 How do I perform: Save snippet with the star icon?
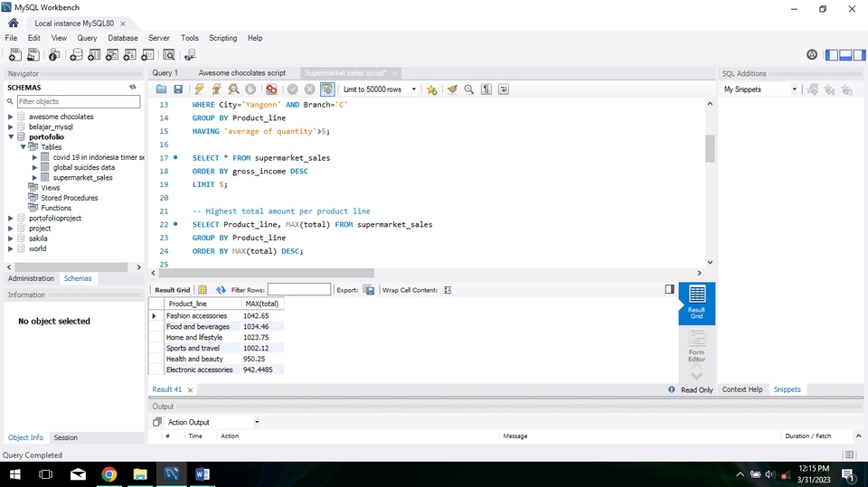coord(432,89)
